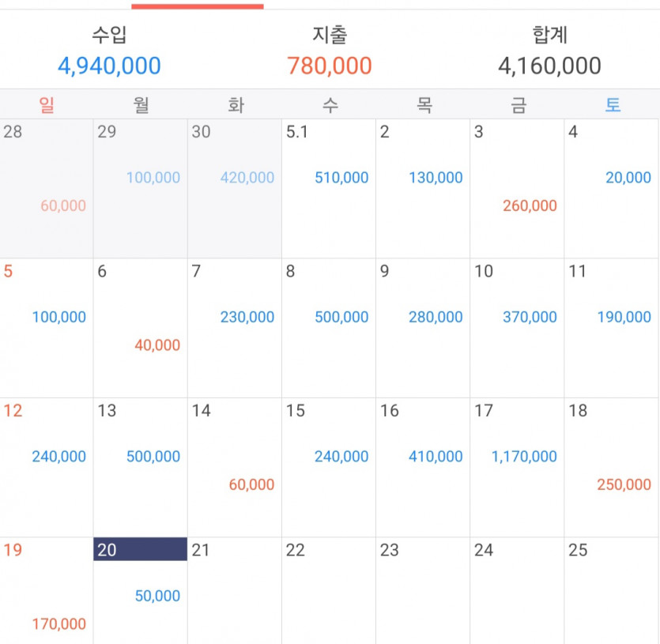Open day 6 with 40,000 expense
660x644 pixels.
[140, 328]
